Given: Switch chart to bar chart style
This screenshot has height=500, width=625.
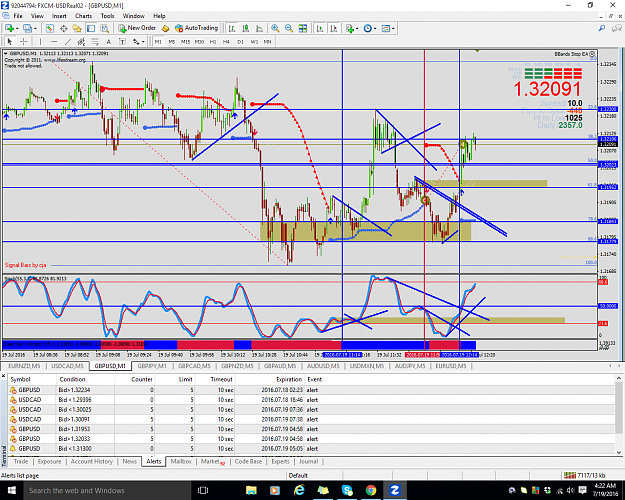Looking at the screenshot, I should 232,28.
